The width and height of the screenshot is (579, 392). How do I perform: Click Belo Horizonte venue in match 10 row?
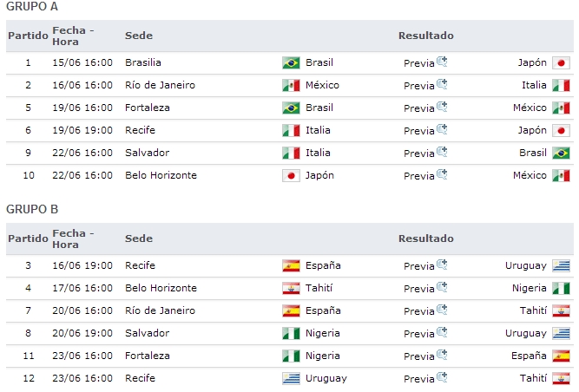(x=161, y=175)
